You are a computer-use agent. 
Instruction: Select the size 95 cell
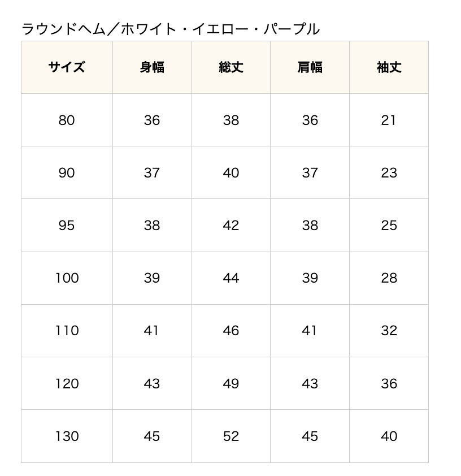tap(67, 225)
